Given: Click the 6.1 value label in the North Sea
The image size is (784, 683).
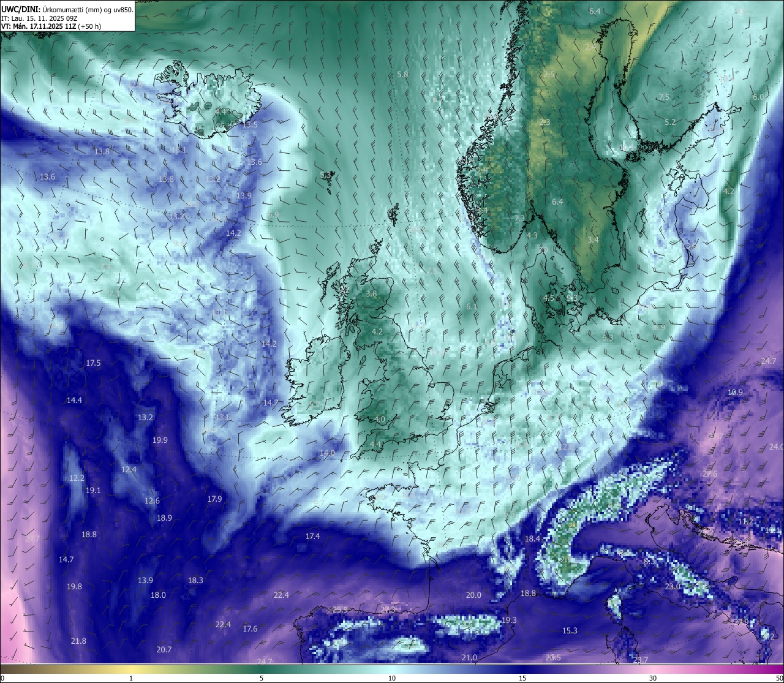Looking at the screenshot, I should 472,307.
